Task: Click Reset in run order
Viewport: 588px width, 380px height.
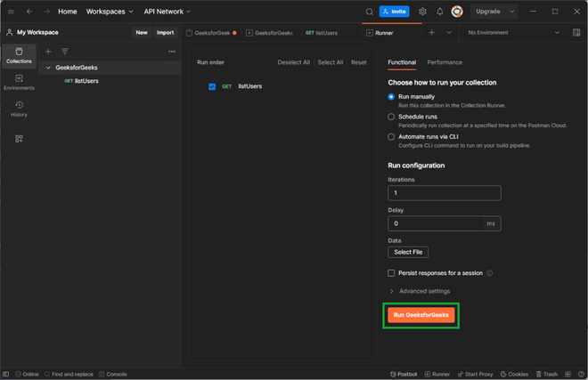Action: pos(358,62)
